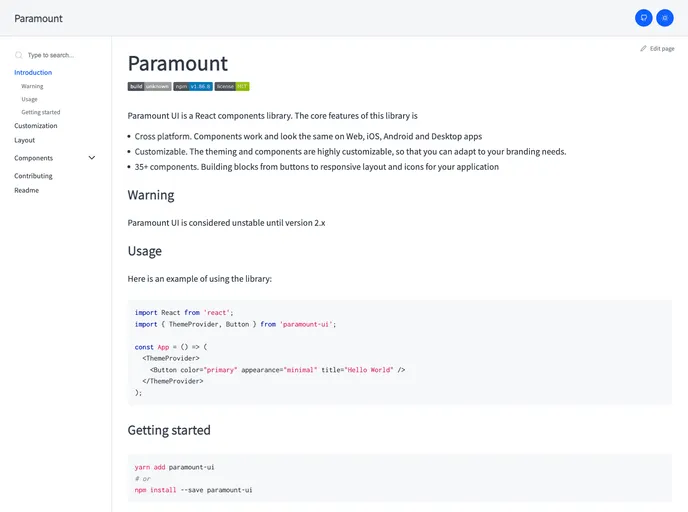Click the 'Cross platform' bullet item

[308, 136]
